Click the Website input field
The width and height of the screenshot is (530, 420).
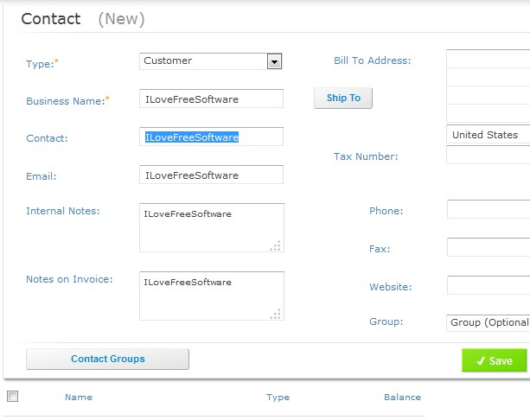pos(488,285)
